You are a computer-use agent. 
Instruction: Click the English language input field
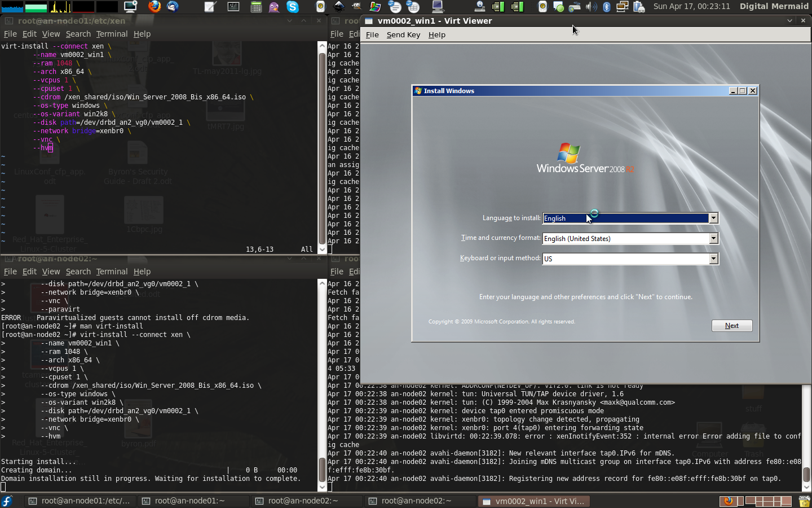(x=626, y=218)
